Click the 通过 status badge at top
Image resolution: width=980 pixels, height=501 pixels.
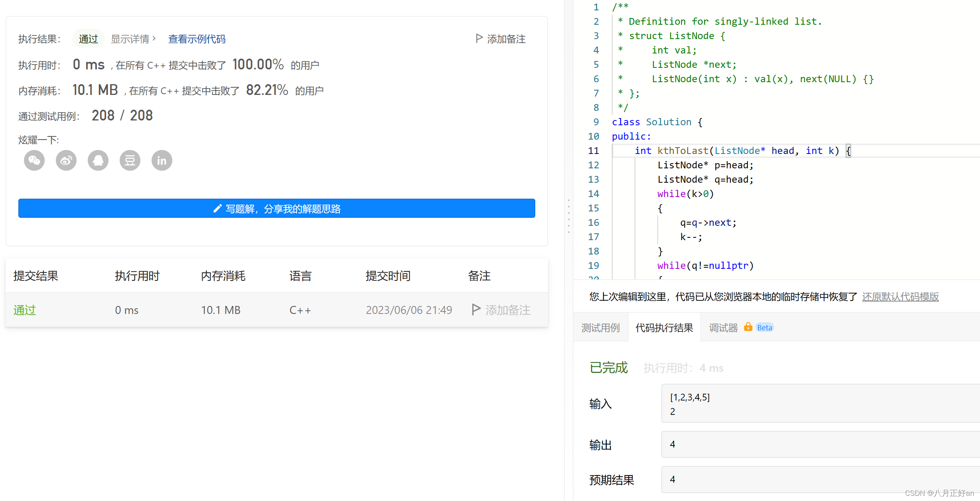coord(88,39)
